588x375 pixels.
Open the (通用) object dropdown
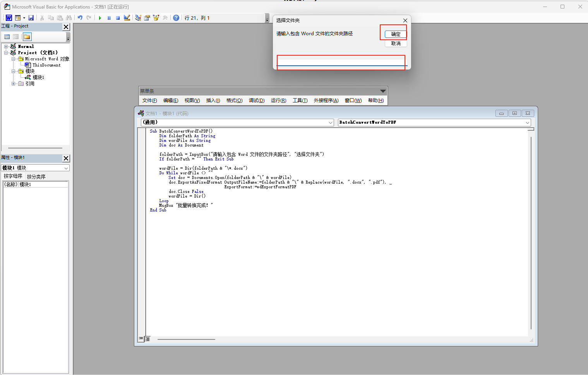coord(331,123)
